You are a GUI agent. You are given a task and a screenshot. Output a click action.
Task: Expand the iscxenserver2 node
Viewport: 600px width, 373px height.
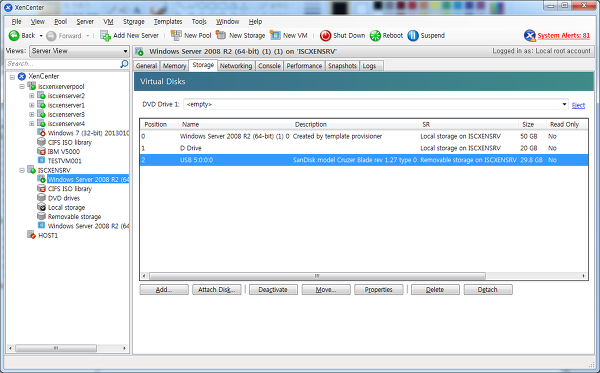coord(32,96)
